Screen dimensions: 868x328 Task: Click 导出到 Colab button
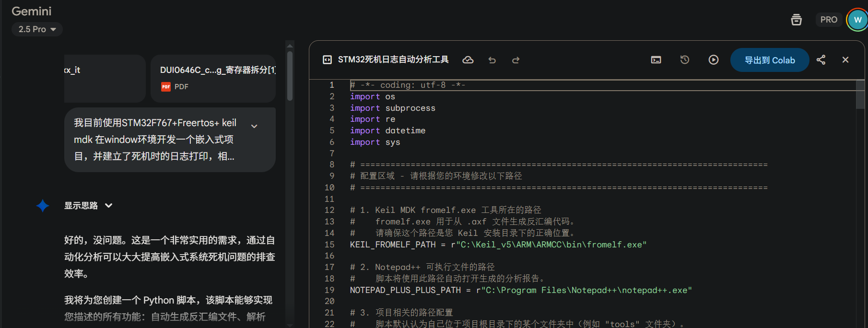[769, 60]
